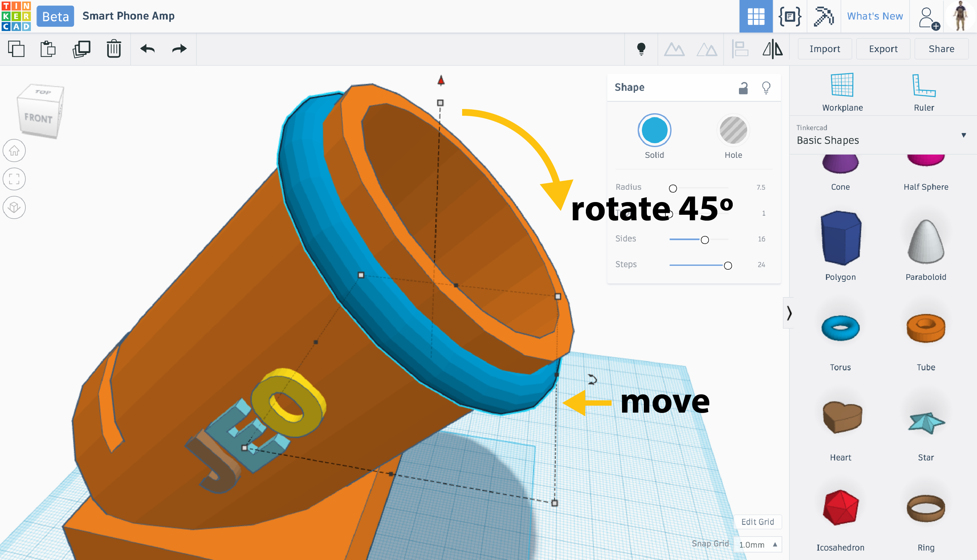
Task: Undo last action with arrow icon
Action: coord(148,49)
